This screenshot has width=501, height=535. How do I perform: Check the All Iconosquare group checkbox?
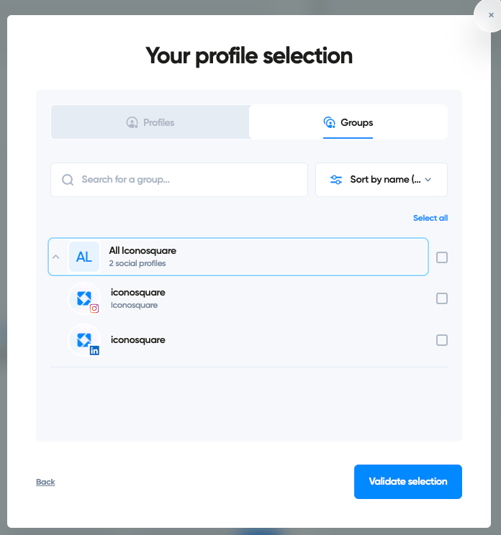click(442, 257)
